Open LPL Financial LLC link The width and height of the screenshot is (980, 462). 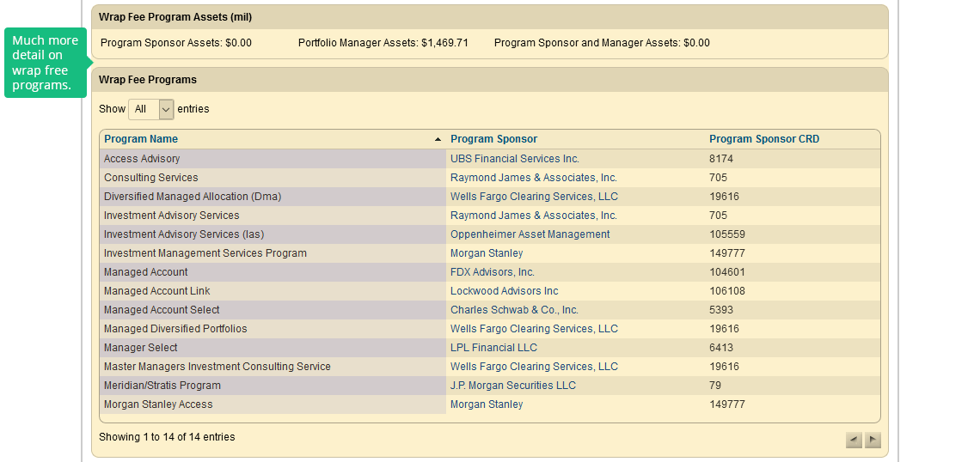(493, 348)
